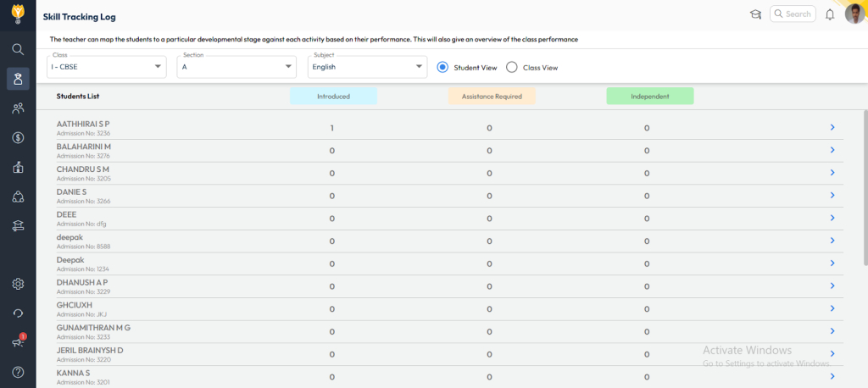The image size is (868, 388).
Task: Open the people group icon in sidebar
Action: coord(18,108)
